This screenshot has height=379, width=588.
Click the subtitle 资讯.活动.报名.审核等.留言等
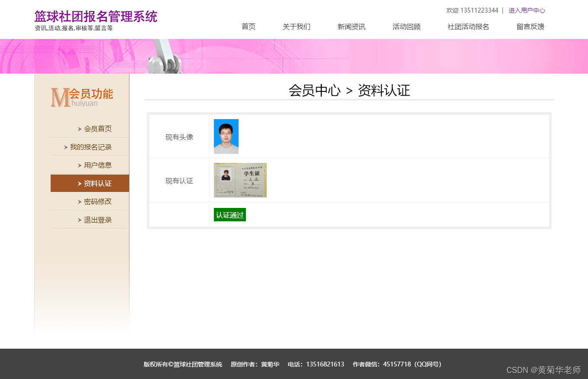74,28
